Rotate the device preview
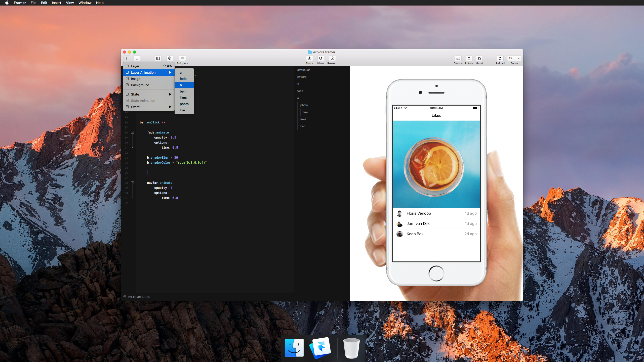The height and width of the screenshot is (362, 644). (469, 58)
